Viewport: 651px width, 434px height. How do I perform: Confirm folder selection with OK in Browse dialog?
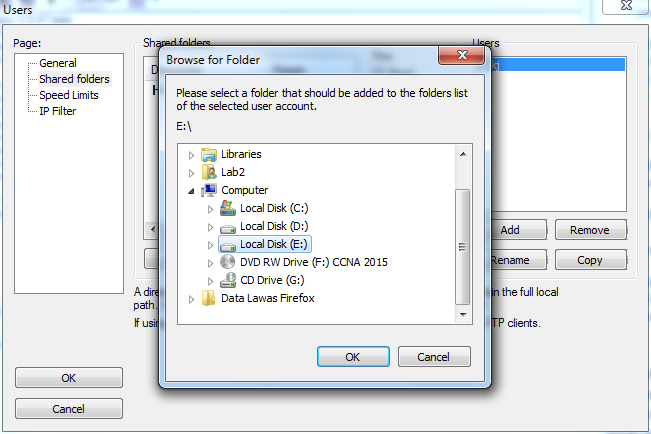coord(353,357)
